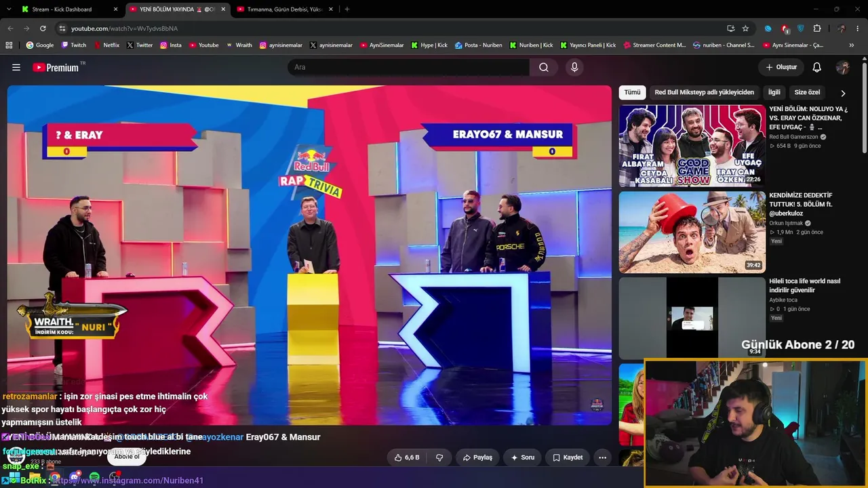
Task: Click the Chrome icon in Windows taskbar
Action: 54,478
